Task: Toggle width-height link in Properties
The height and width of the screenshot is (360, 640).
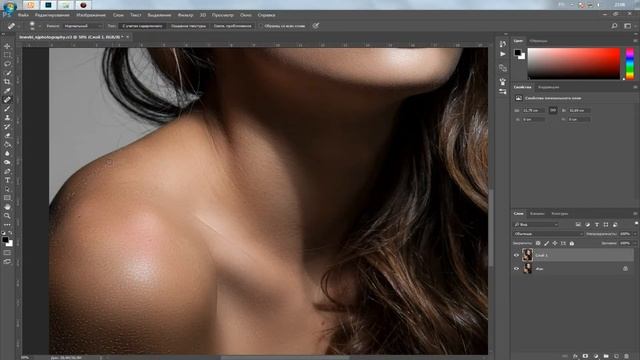Action: pos(553,110)
